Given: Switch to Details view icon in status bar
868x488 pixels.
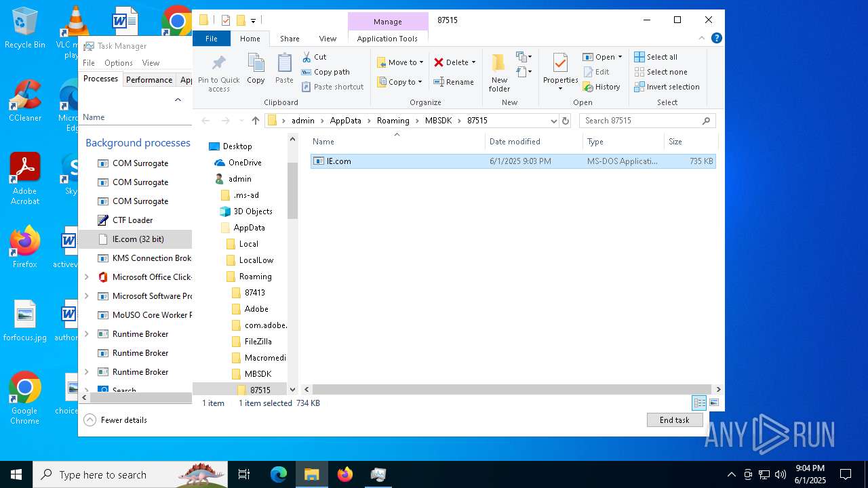Looking at the screenshot, I should click(699, 403).
